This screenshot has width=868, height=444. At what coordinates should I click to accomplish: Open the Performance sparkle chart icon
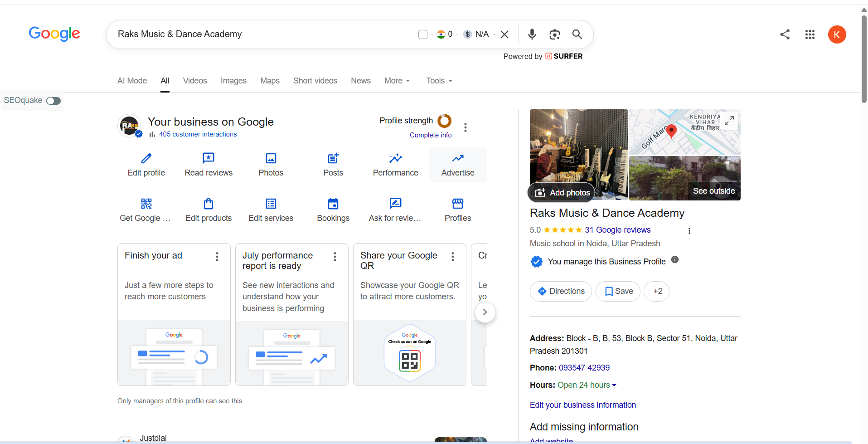pos(396,158)
